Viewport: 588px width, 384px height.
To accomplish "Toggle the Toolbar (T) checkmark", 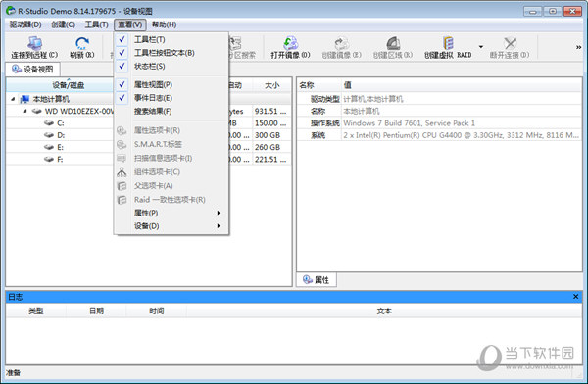I will point(122,39).
